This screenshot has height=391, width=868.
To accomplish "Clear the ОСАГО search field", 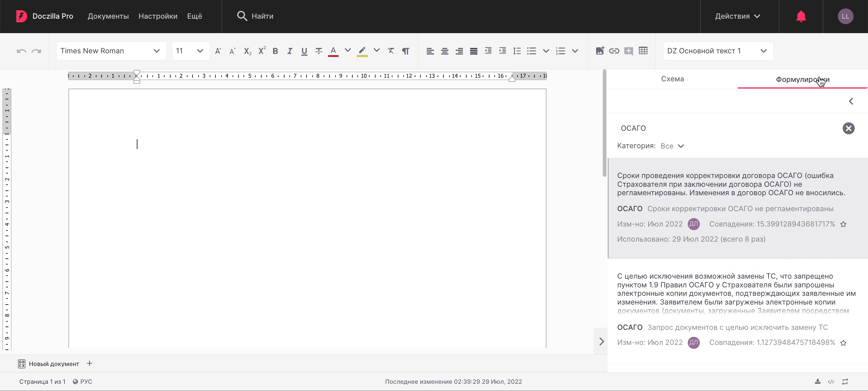I will pos(848,128).
